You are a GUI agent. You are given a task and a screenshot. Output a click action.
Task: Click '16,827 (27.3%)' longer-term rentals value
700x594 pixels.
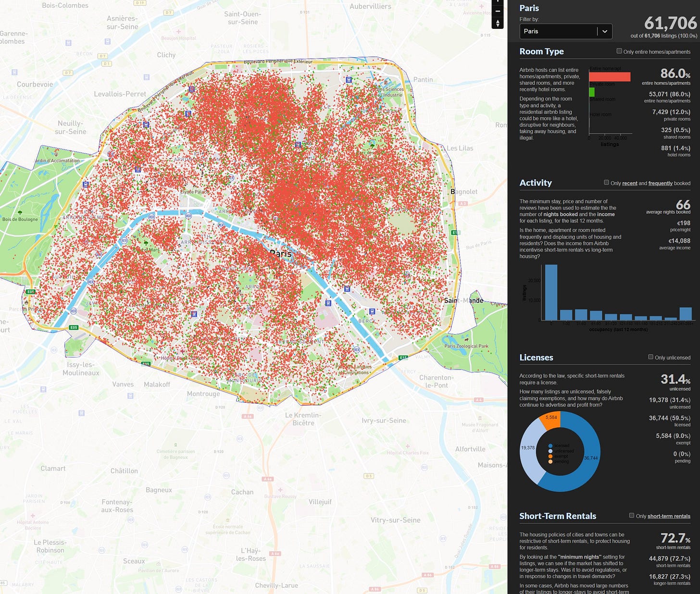tap(669, 576)
